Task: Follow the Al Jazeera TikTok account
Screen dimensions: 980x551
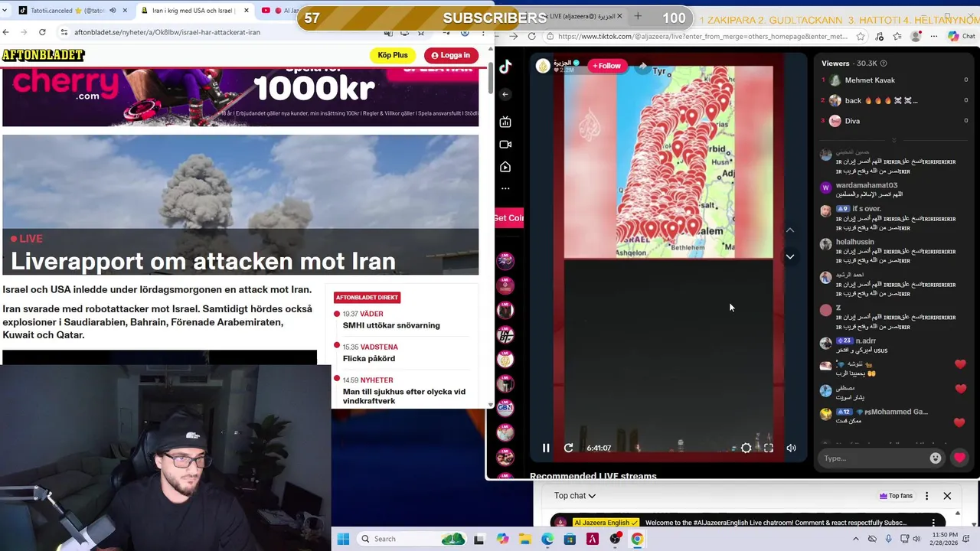Action: (x=606, y=66)
